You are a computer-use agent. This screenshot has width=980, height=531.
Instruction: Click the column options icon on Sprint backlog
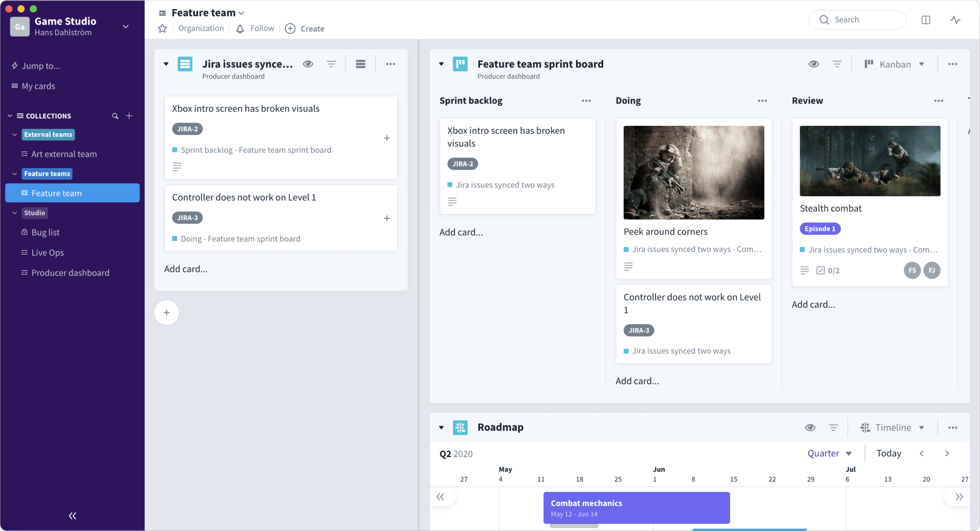pos(586,100)
